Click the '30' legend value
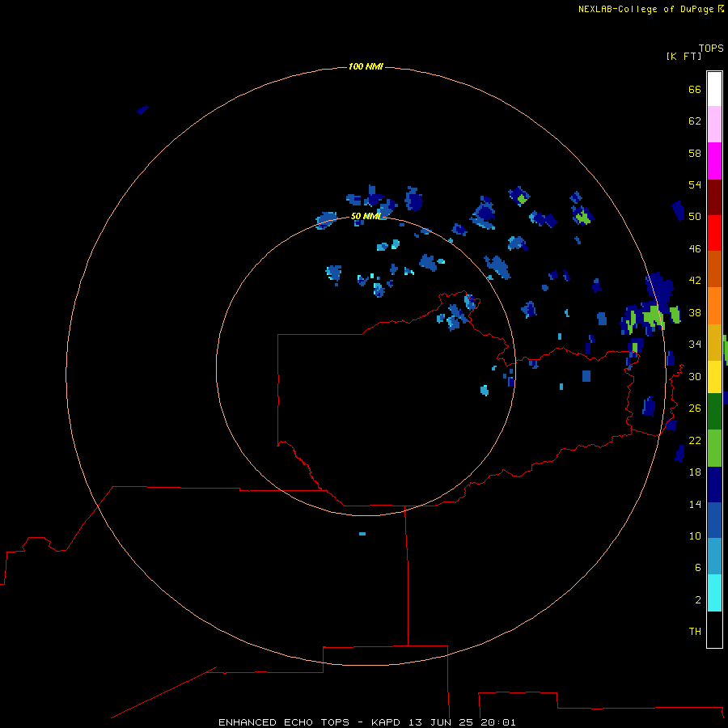 coord(695,376)
